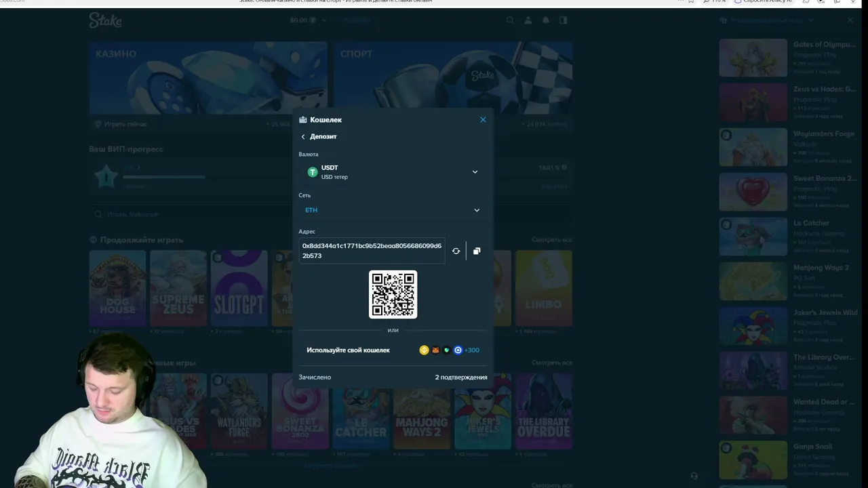The image size is (868, 488).
Task: Open the USDT currency dropdown
Action: pyautogui.click(x=393, y=172)
